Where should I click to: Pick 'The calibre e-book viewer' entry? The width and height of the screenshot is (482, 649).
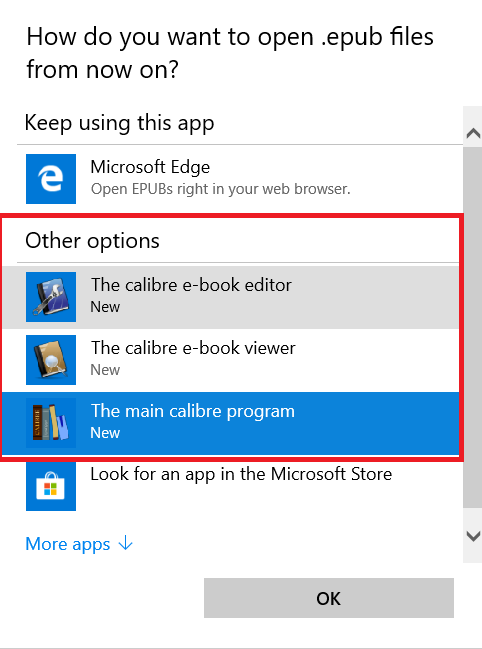tap(232, 360)
